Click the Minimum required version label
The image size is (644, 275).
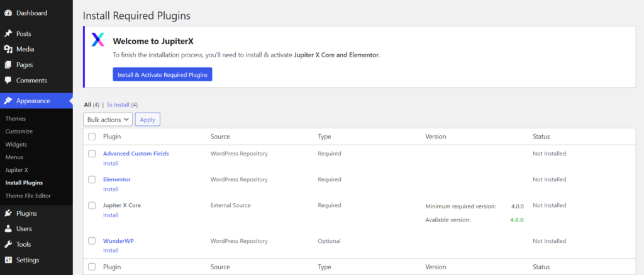pos(460,206)
